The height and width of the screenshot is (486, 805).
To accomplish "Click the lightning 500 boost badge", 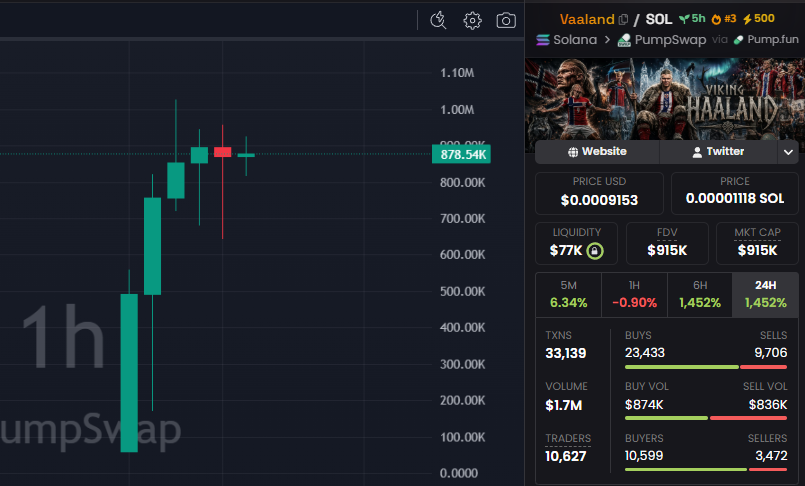I will [x=759, y=19].
